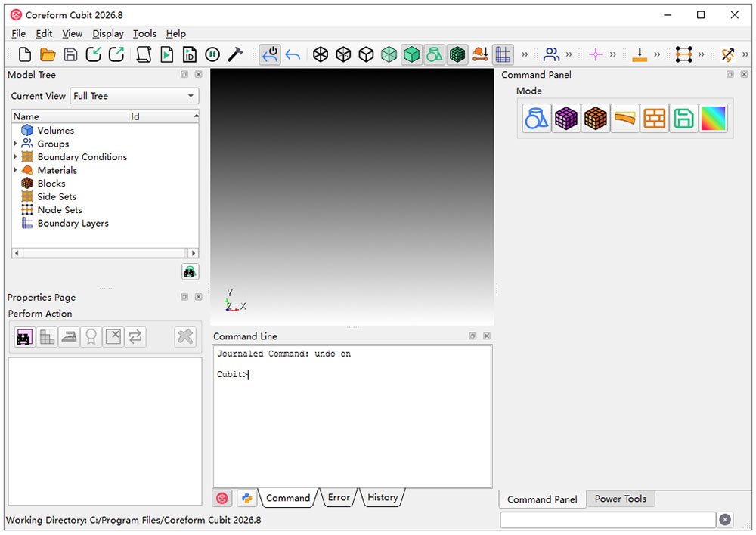Open the Current View Full Tree dropdown
The width and height of the screenshot is (756, 535).
point(135,96)
